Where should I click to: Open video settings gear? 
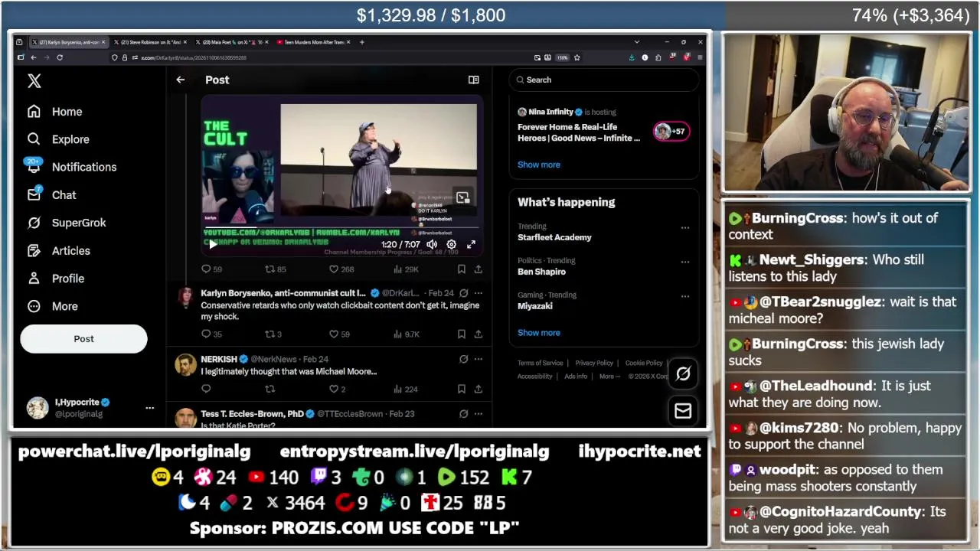click(x=452, y=244)
